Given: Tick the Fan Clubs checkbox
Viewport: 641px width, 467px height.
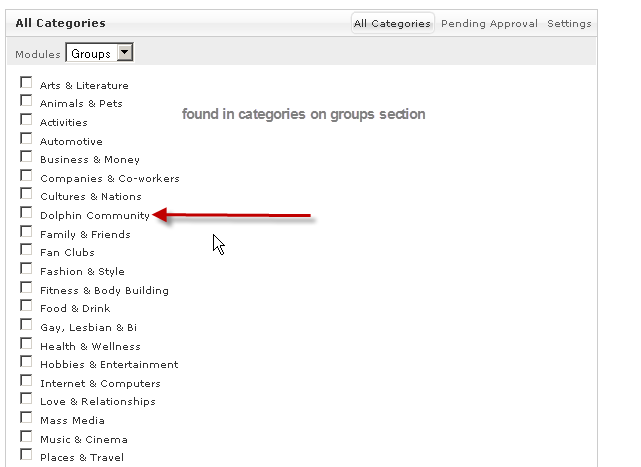Looking at the screenshot, I should (x=26, y=251).
